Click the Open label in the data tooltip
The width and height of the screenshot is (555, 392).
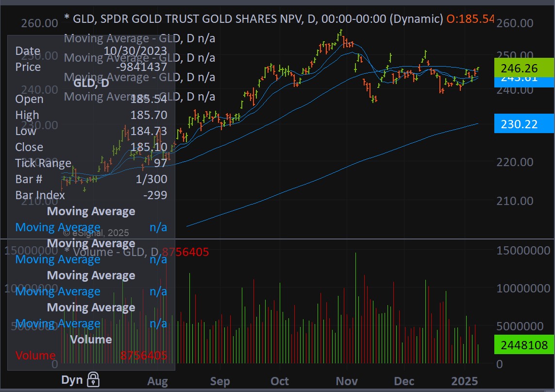29,99
